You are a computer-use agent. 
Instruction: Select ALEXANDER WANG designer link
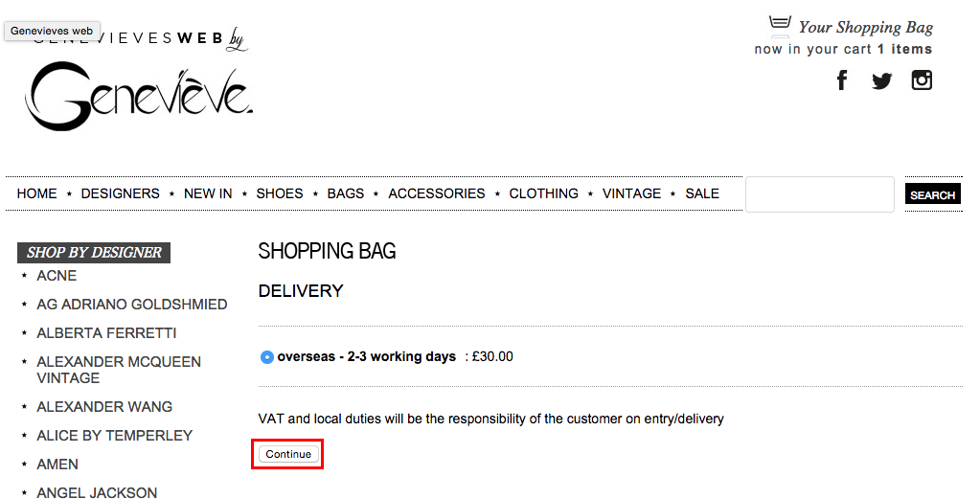(104, 406)
